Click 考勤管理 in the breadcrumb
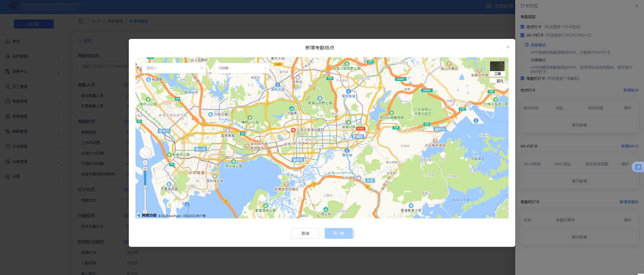Viewport: 644px width, 275px height. click(115, 21)
